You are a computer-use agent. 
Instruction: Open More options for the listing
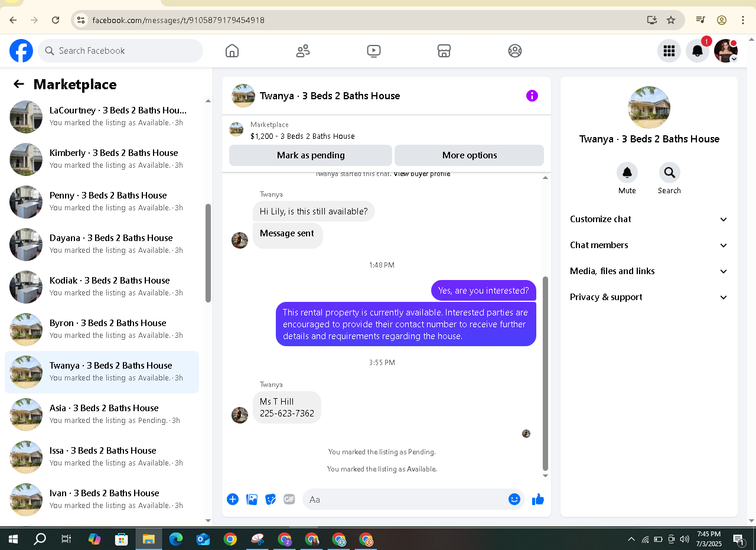click(470, 155)
